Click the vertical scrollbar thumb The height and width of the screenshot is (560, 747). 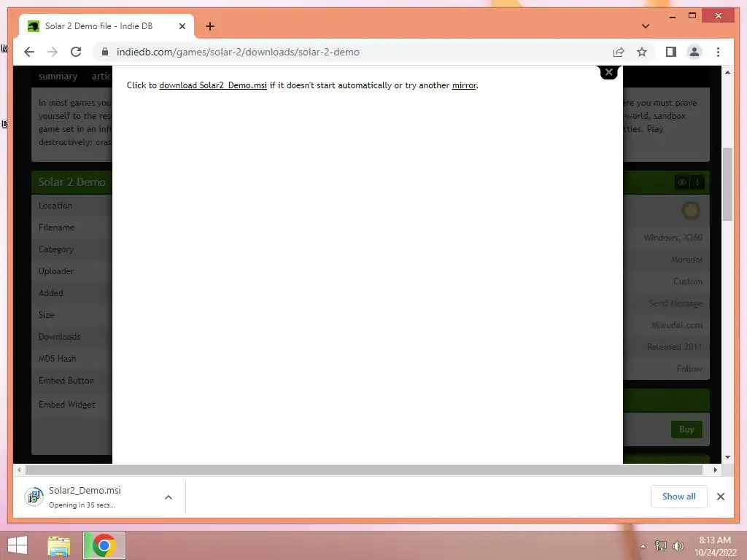click(x=727, y=184)
